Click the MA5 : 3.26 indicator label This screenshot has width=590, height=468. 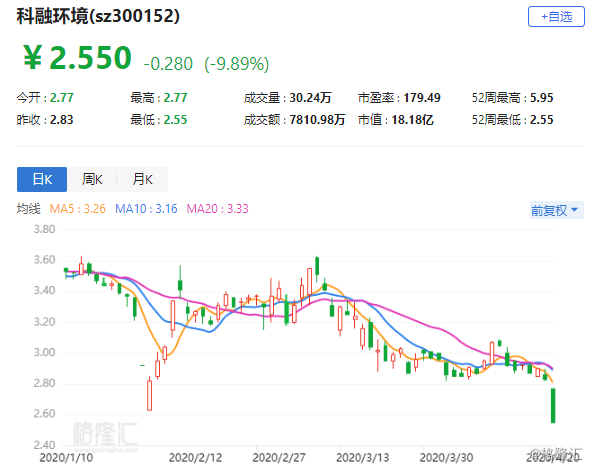[x=78, y=209]
